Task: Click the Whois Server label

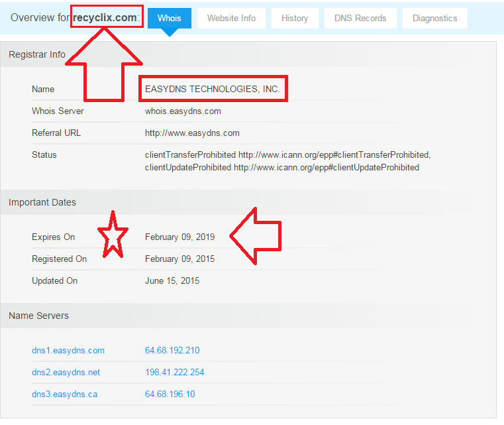Action: tap(58, 111)
